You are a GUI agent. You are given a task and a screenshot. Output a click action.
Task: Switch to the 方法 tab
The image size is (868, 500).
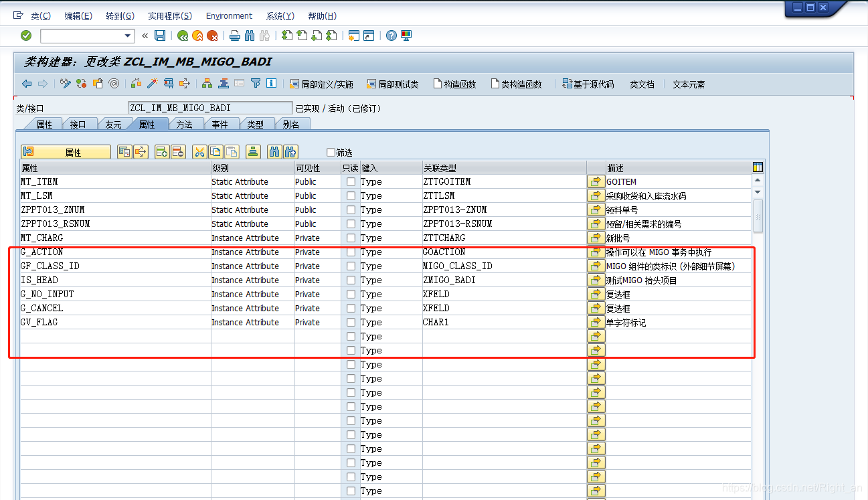tap(184, 124)
